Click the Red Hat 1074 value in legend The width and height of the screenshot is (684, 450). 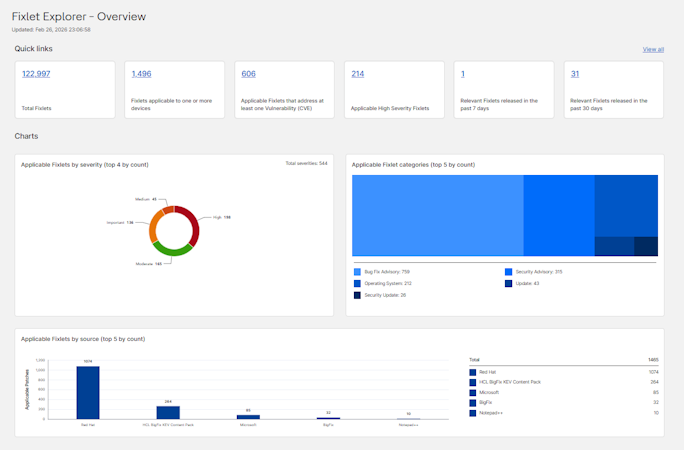click(653, 372)
